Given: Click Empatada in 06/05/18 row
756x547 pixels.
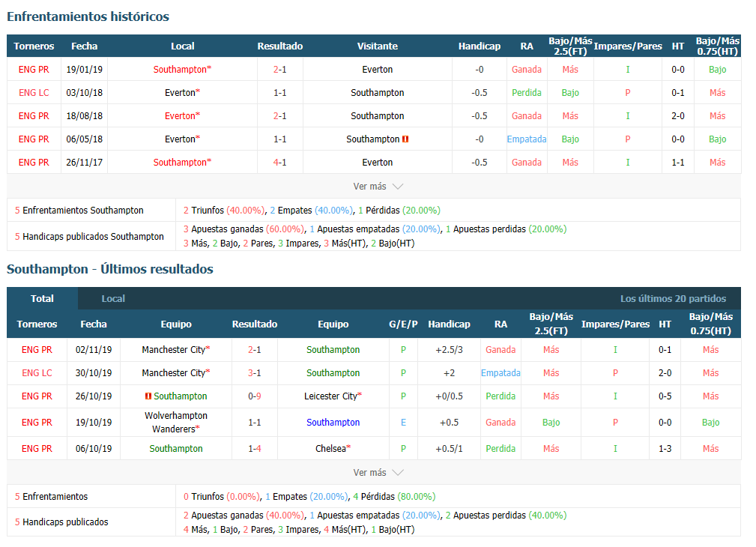Looking at the screenshot, I should 527,139.
